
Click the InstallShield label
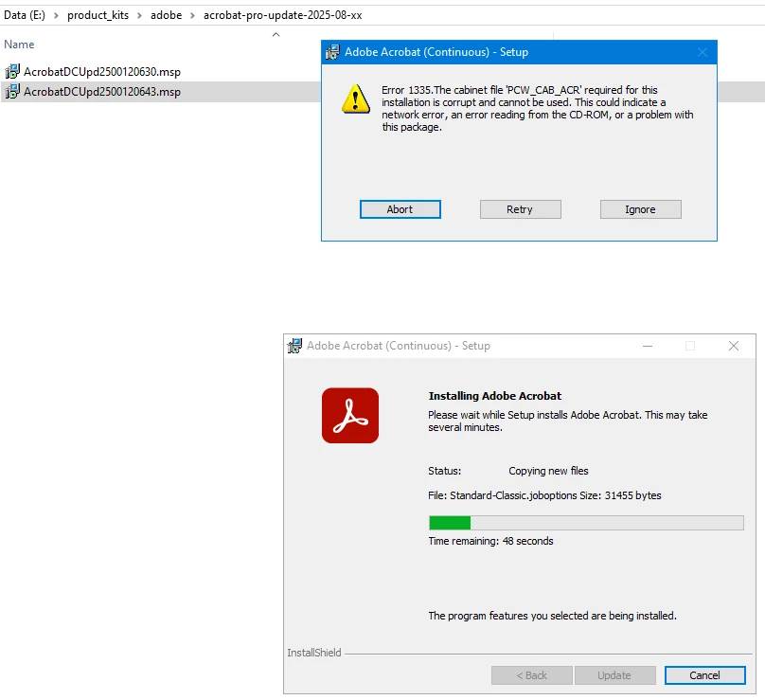point(313,653)
